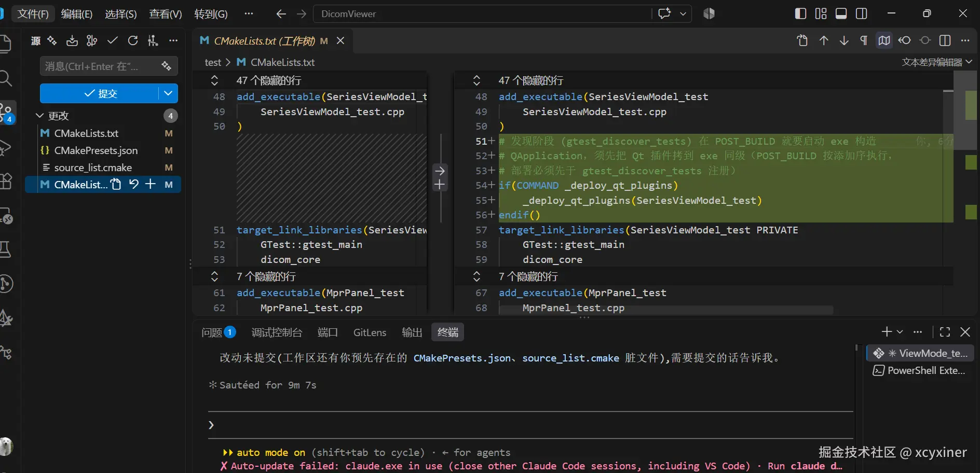Switch to the GitLens panel tab
980x473 pixels.
click(370, 332)
